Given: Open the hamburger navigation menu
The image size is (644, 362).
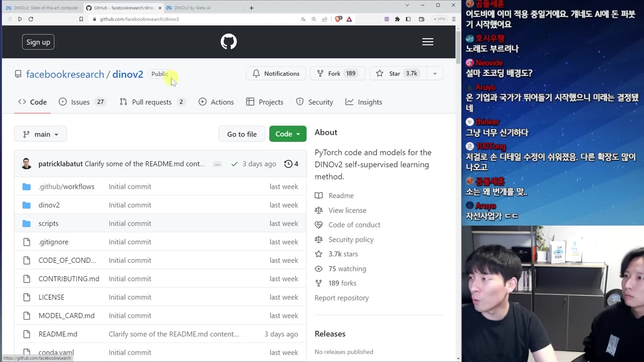Looking at the screenshot, I should click(x=428, y=42).
